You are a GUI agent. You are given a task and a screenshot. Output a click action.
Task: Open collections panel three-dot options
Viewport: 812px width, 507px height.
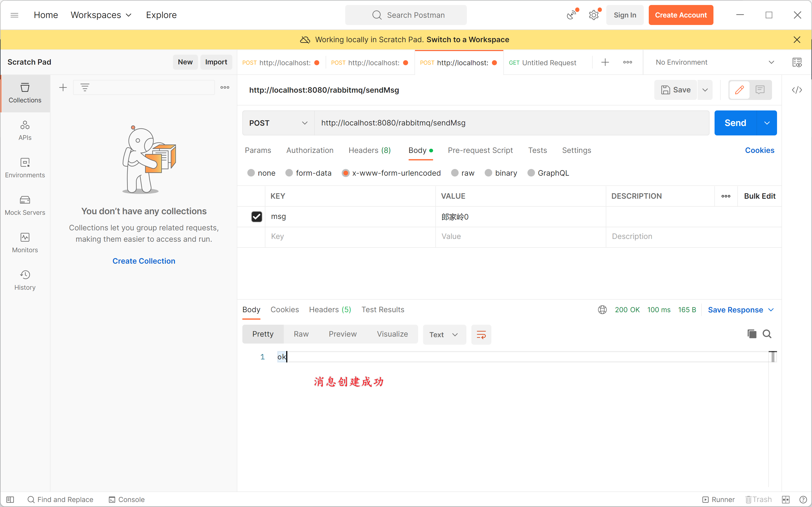click(225, 87)
